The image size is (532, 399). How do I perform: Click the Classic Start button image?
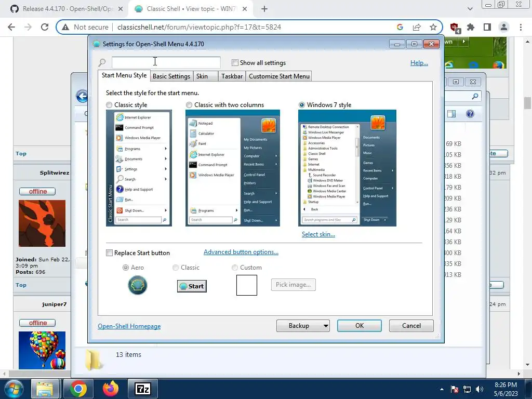coord(192,286)
